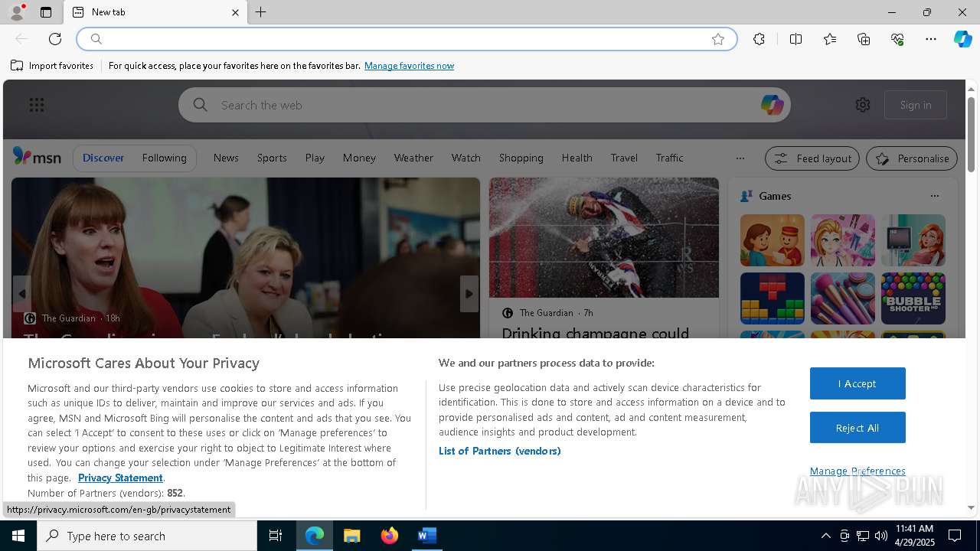This screenshot has height=551, width=980.
Task: Open Word from taskbar
Action: 426,536
